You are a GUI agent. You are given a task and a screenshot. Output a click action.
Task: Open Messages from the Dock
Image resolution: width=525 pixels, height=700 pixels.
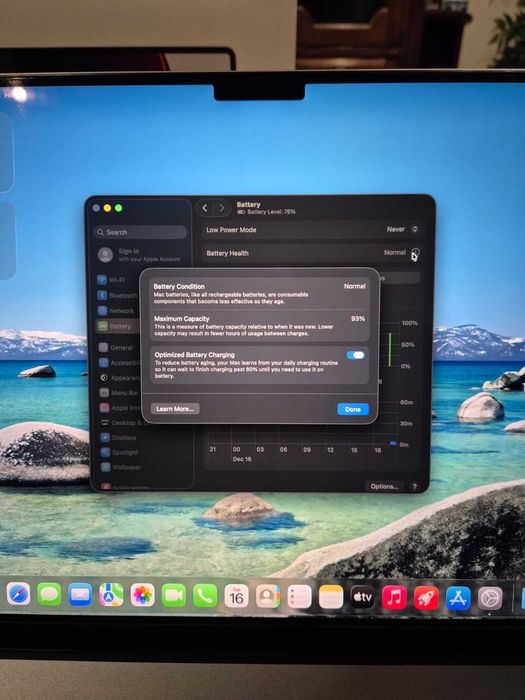click(49, 595)
